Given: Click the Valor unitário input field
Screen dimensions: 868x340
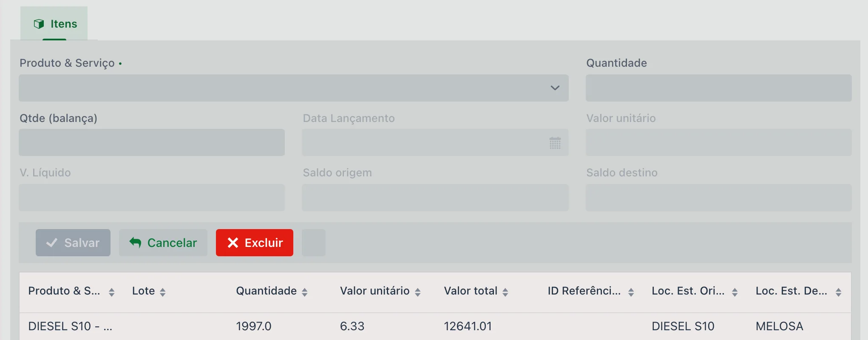Looking at the screenshot, I should [718, 142].
